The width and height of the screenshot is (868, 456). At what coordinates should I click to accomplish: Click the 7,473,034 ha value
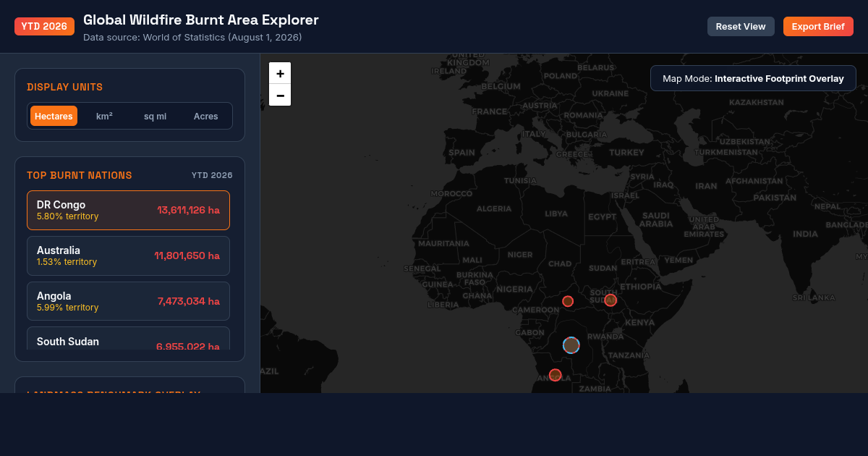pos(189,301)
